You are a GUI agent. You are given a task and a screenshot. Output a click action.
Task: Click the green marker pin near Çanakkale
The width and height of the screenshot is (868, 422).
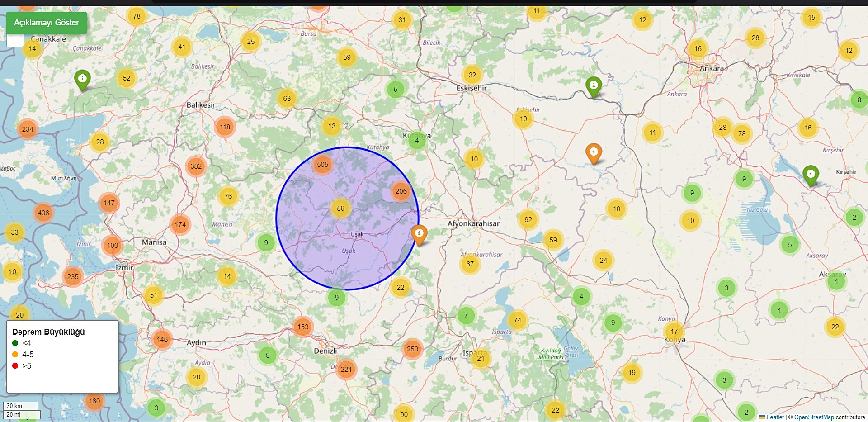pyautogui.click(x=82, y=79)
